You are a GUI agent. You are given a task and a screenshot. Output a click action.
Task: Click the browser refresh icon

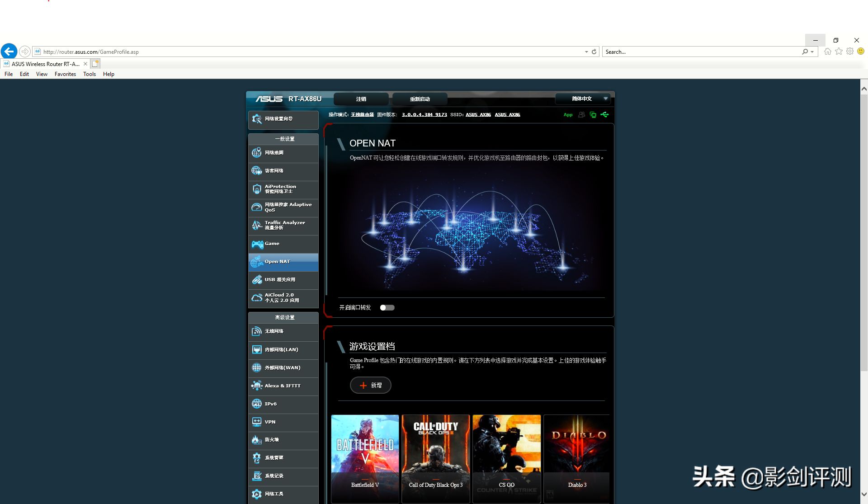point(594,52)
